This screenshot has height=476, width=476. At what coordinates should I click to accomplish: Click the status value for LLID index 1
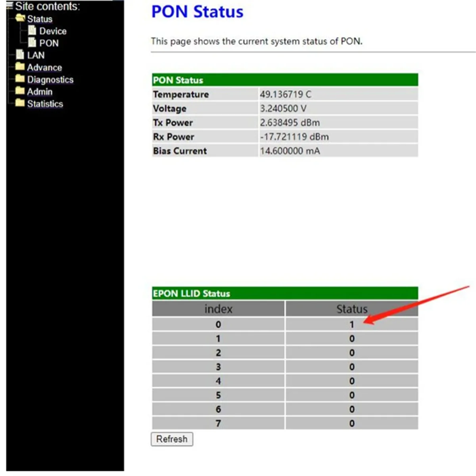pos(352,338)
